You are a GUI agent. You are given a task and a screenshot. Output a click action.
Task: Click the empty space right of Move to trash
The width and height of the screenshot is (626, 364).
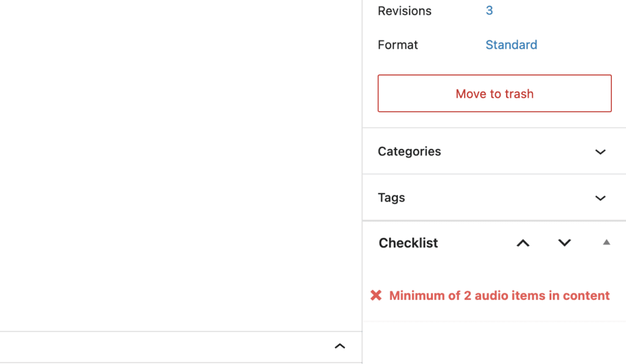click(x=619, y=93)
